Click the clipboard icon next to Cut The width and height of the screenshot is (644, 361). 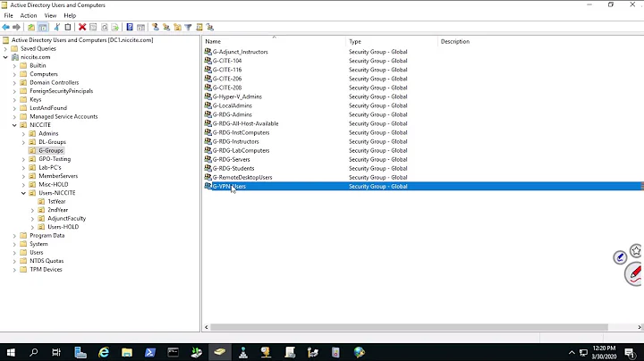(x=68, y=27)
